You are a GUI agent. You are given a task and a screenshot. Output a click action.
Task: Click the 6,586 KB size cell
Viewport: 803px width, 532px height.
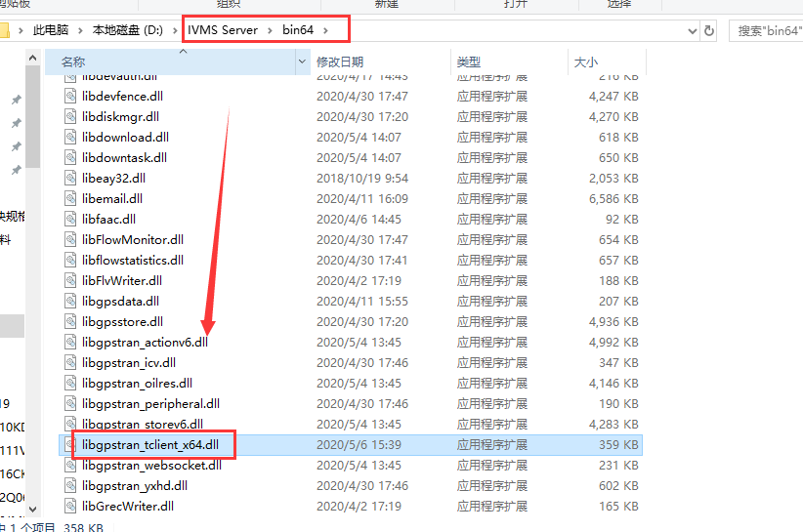click(x=613, y=198)
